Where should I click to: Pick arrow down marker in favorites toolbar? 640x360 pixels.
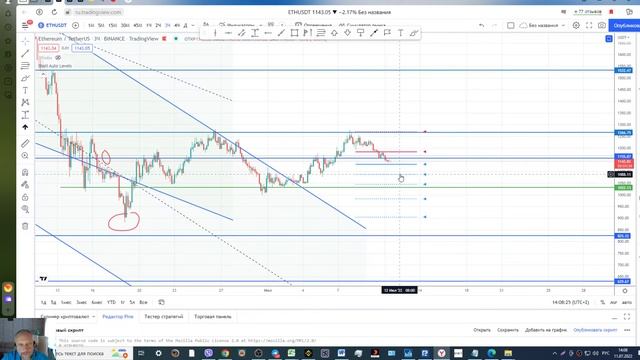347,33
